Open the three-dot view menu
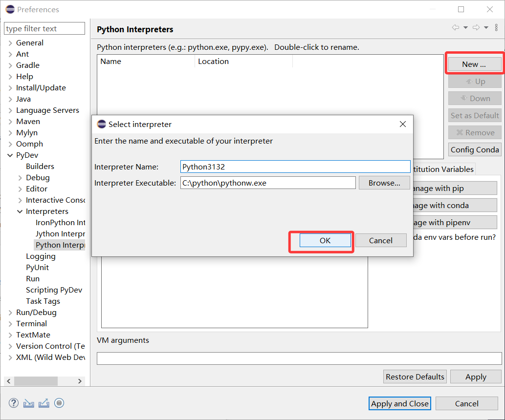This screenshot has width=505, height=420. click(496, 28)
